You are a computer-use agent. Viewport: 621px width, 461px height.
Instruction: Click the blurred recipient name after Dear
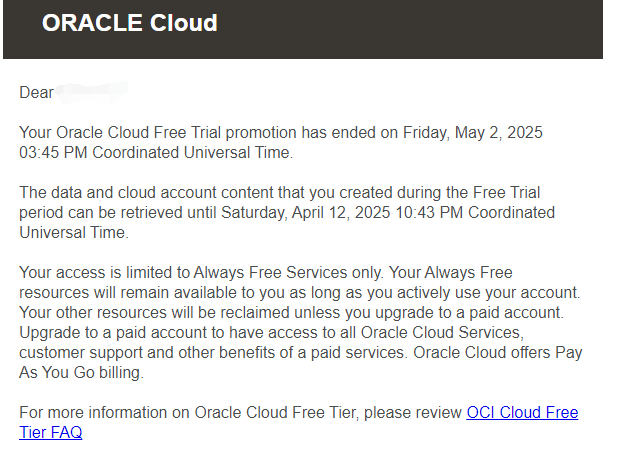pyautogui.click(x=92, y=92)
